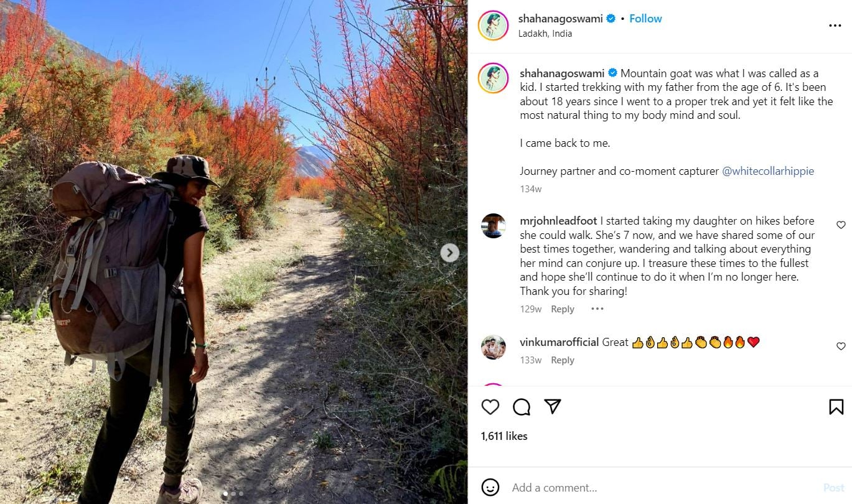Viewport: 852px width, 504px height.
Task: Reply to mrjohnleadfoot's comment
Action: (x=563, y=309)
